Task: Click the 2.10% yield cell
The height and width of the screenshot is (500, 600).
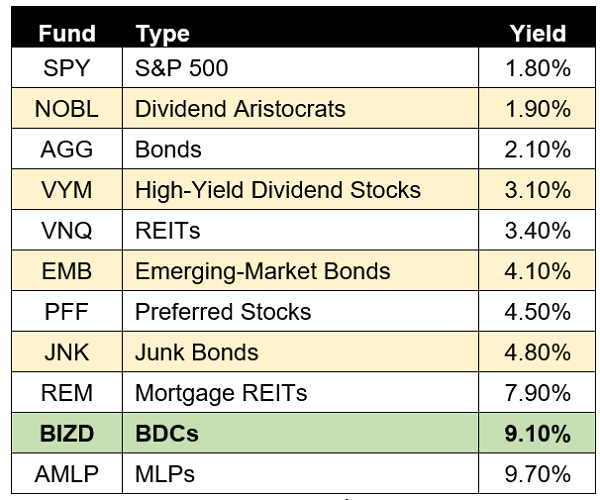Action: click(x=537, y=149)
